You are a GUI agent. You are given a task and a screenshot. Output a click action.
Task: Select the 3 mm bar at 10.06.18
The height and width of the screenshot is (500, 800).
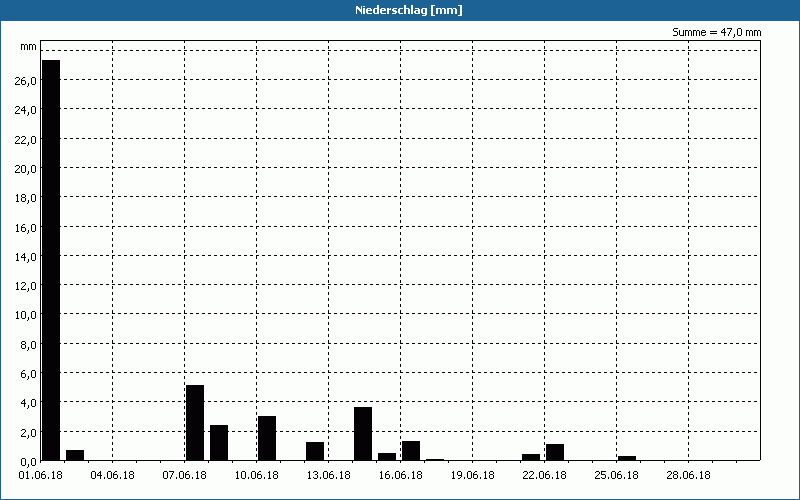[267, 438]
